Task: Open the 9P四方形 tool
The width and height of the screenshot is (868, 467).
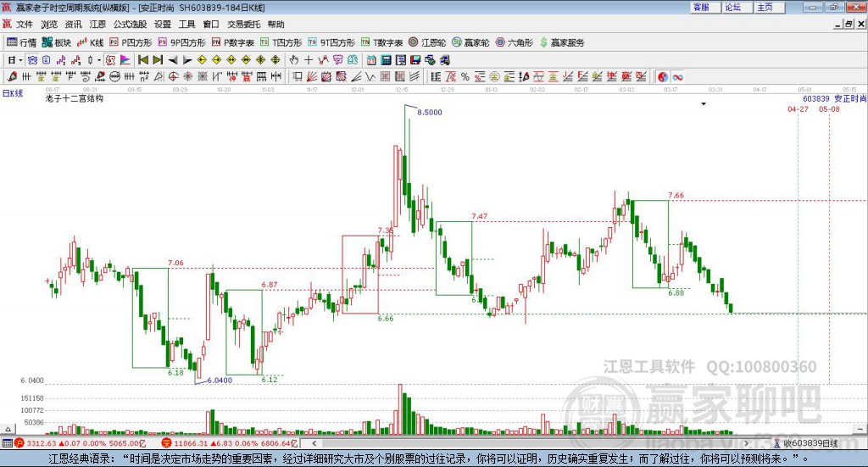Action: pyautogui.click(x=181, y=42)
